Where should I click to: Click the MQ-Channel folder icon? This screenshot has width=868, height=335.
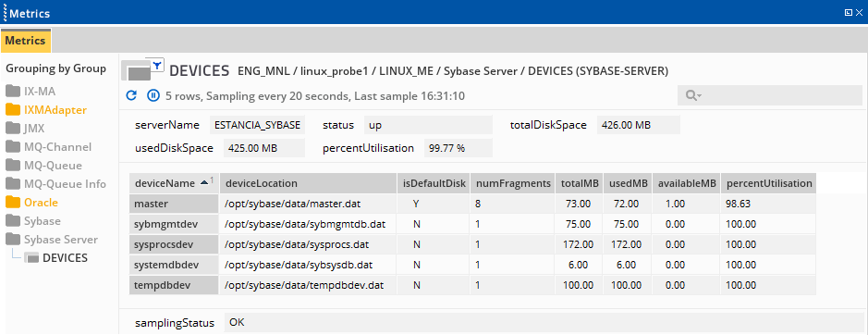13,147
